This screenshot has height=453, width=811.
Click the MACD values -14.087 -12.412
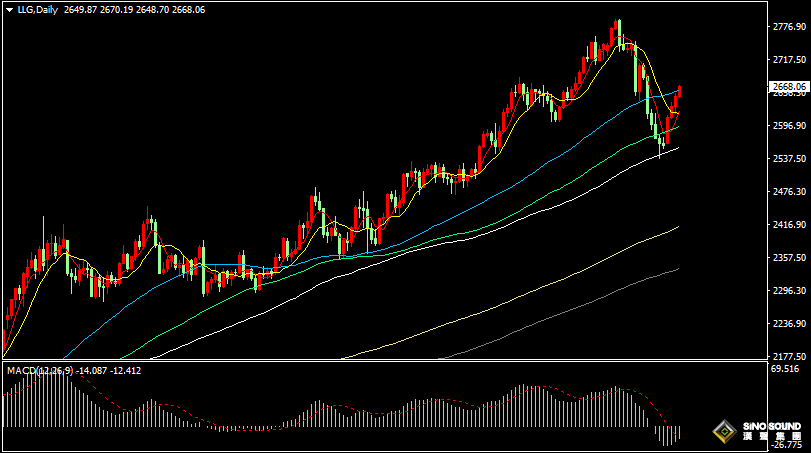pyautogui.click(x=109, y=371)
